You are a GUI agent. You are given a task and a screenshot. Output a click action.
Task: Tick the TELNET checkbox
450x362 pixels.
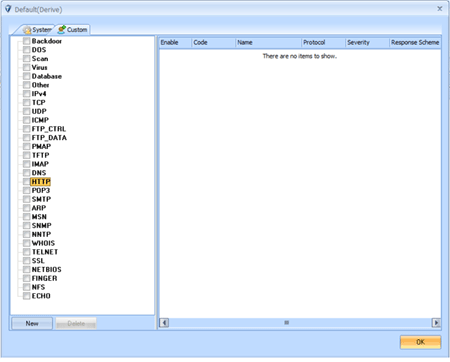pyautogui.click(x=26, y=252)
